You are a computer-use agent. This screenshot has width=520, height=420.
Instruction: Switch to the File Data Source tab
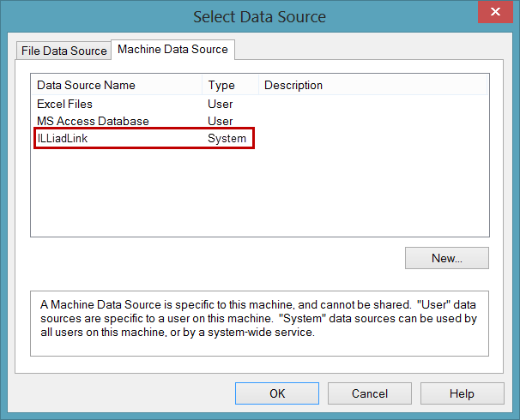64,51
